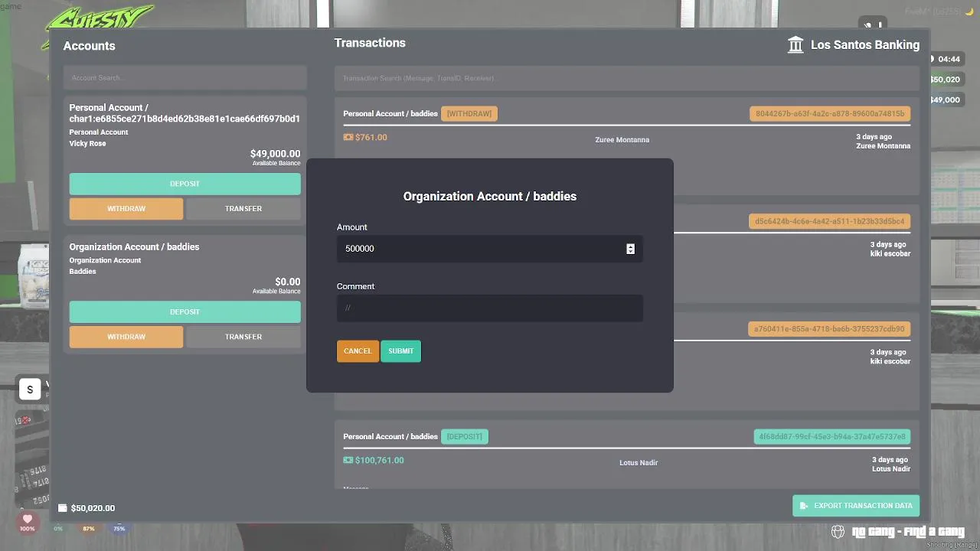
Task: Click the $49,000 bank HUD readout
Action: 945,100
